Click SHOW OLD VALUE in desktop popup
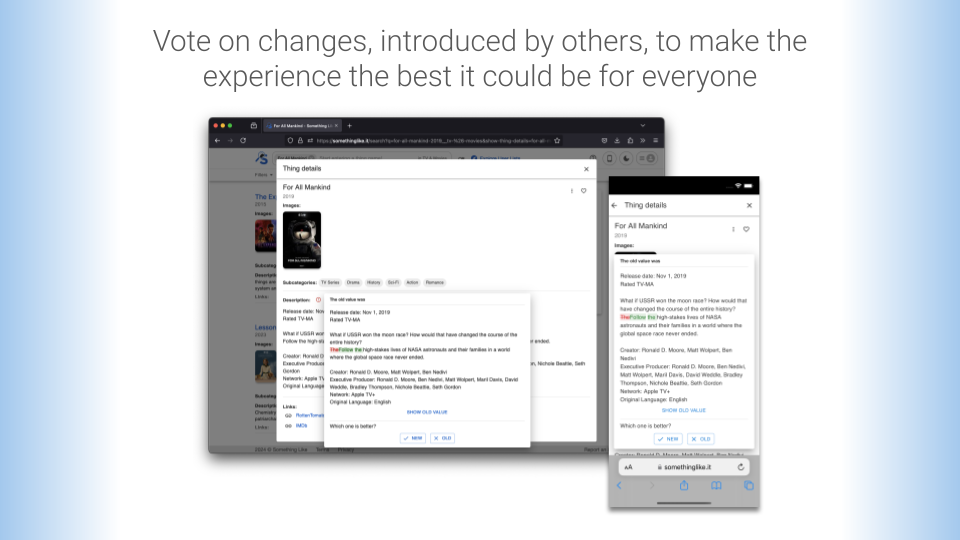 pos(427,412)
